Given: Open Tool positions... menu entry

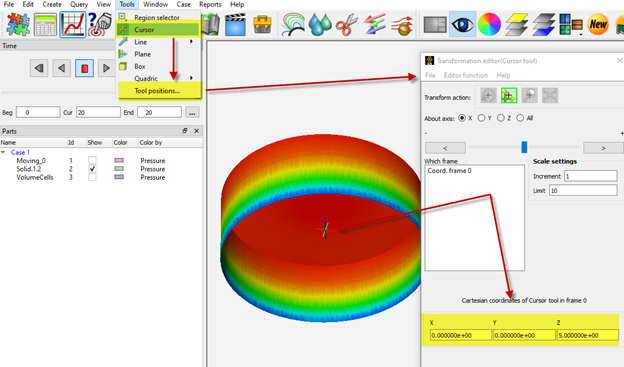Looking at the screenshot, I should point(158,91).
